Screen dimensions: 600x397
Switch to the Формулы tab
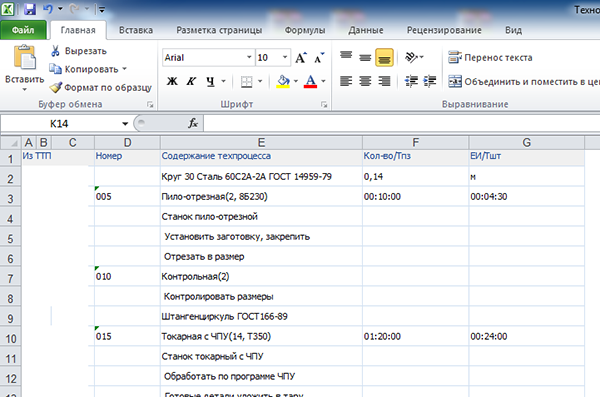coord(305,30)
